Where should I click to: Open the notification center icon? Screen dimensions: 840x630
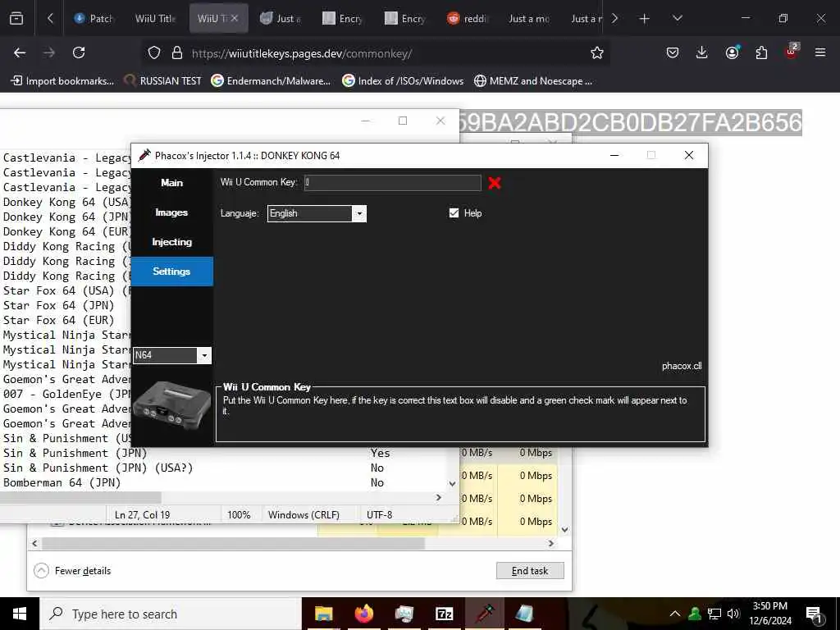(814, 614)
